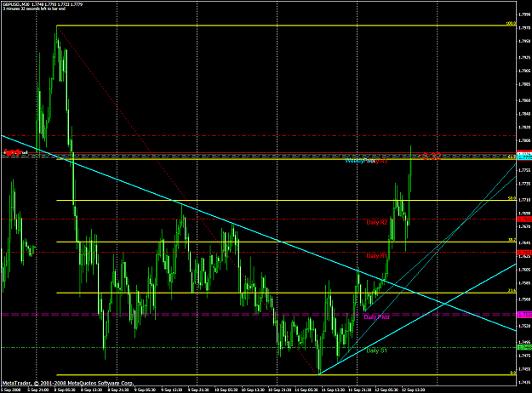This screenshot has height=393, width=532.
Task: Click the Fibonacci 0.0 level label
Action: coord(512,373)
